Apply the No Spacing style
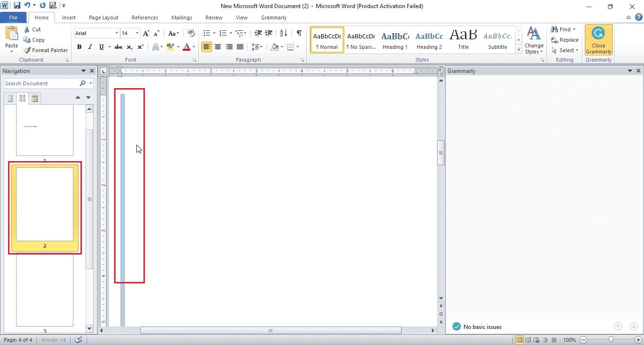The height and width of the screenshot is (345, 644). click(361, 40)
